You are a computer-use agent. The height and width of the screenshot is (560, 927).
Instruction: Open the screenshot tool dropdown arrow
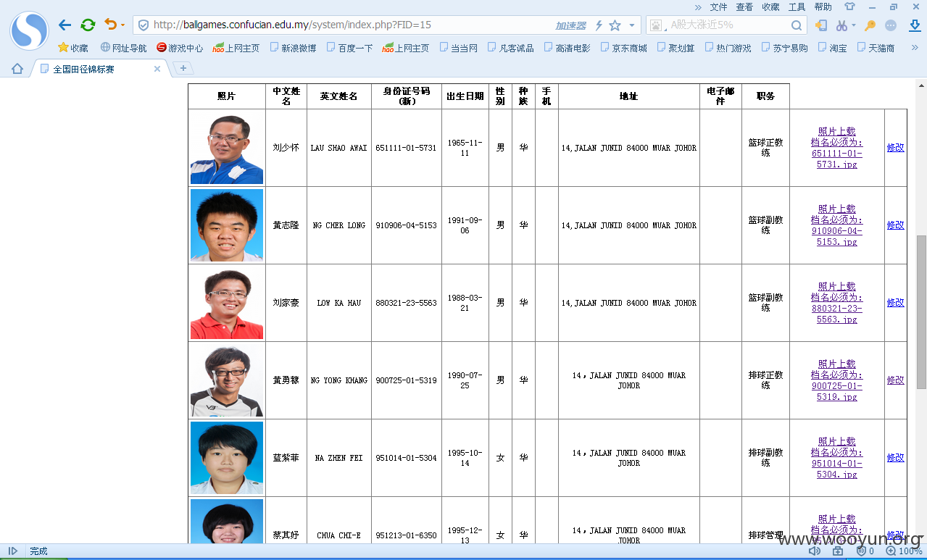[854, 25]
